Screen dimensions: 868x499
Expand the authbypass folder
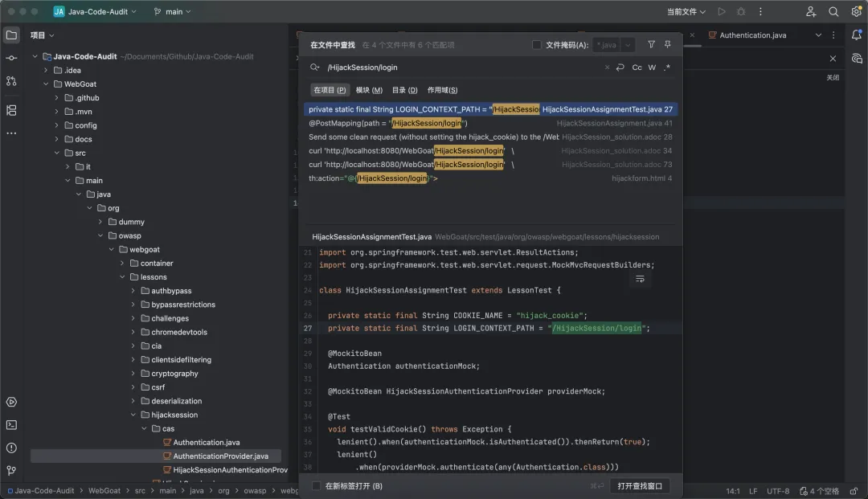click(x=133, y=290)
